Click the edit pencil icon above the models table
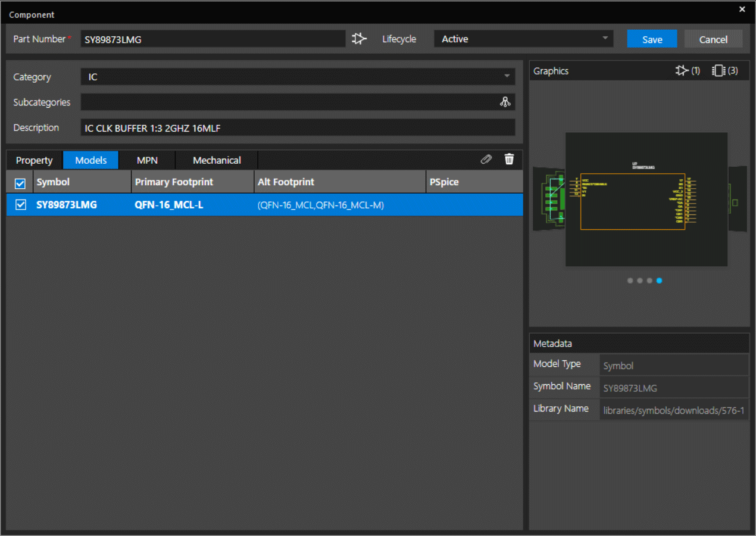756x536 pixels. pos(486,159)
